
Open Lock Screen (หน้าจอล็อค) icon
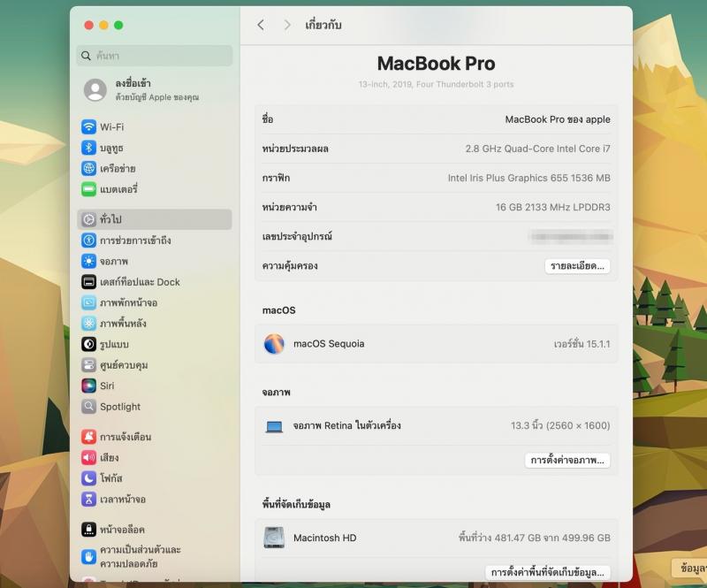89,530
